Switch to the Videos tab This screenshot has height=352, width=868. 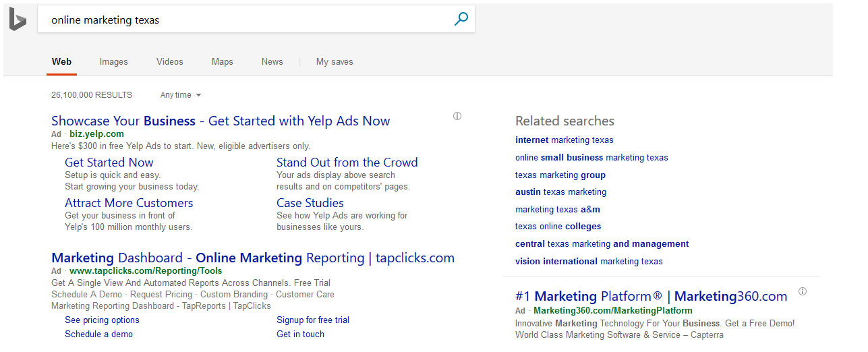[x=169, y=61]
